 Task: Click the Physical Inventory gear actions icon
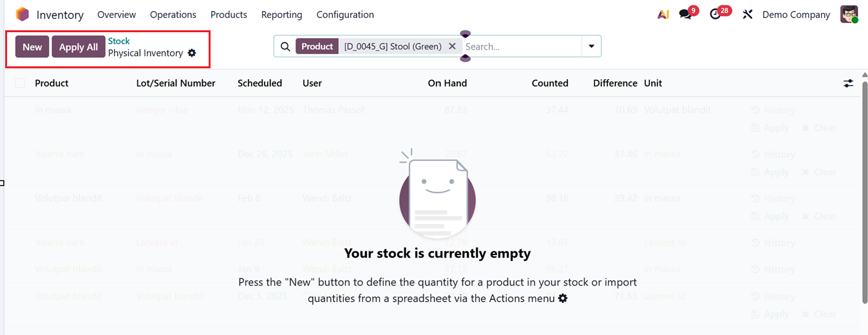click(192, 53)
